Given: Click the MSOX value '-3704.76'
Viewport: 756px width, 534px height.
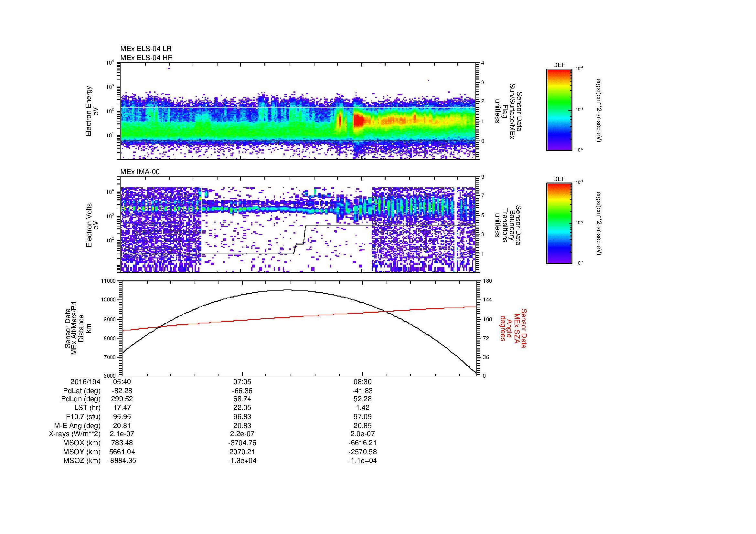Looking at the screenshot, I should point(242,443).
